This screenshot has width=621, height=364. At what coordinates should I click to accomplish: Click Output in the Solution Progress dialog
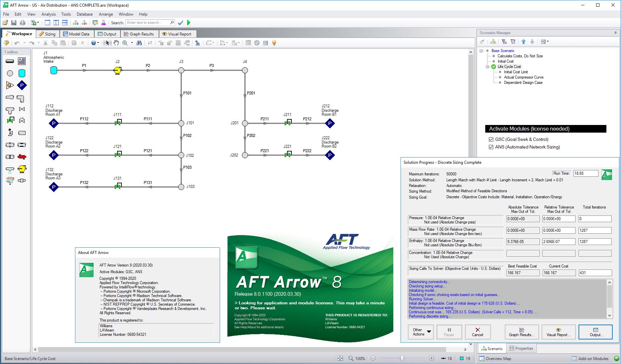(595, 332)
